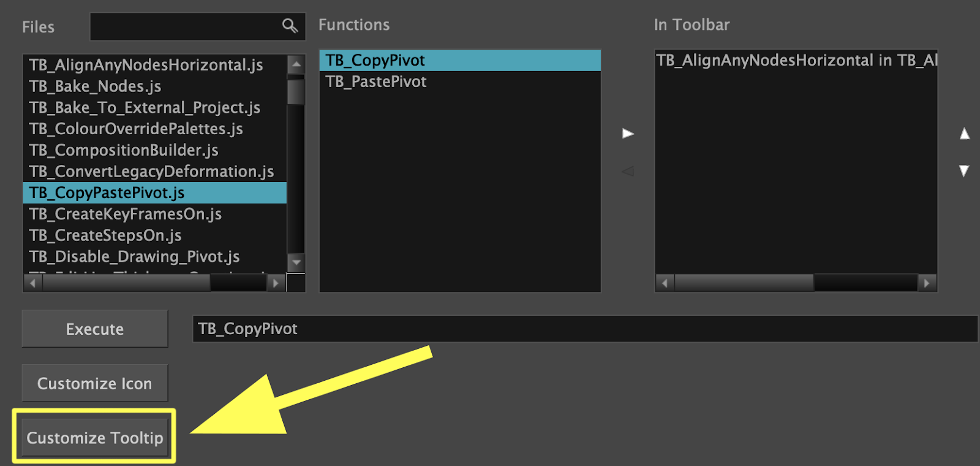Select TB_PastePivot function

pyautogui.click(x=376, y=82)
